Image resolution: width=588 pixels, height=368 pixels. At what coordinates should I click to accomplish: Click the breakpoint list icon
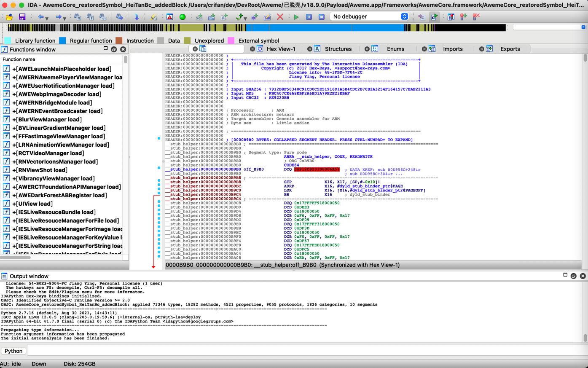(x=451, y=17)
